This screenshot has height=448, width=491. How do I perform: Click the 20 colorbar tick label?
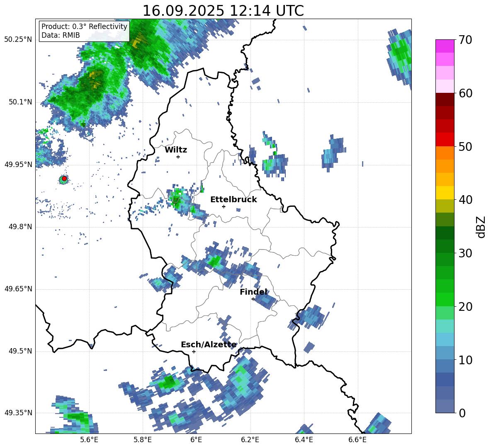click(x=465, y=306)
